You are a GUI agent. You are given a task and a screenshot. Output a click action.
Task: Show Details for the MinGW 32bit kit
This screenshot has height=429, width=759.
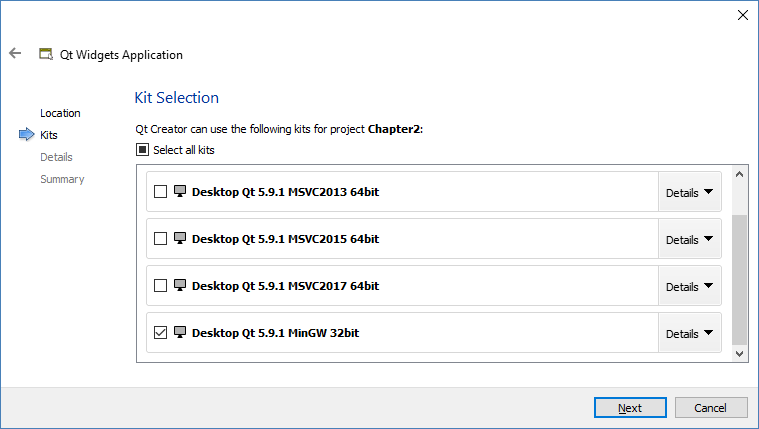(690, 334)
